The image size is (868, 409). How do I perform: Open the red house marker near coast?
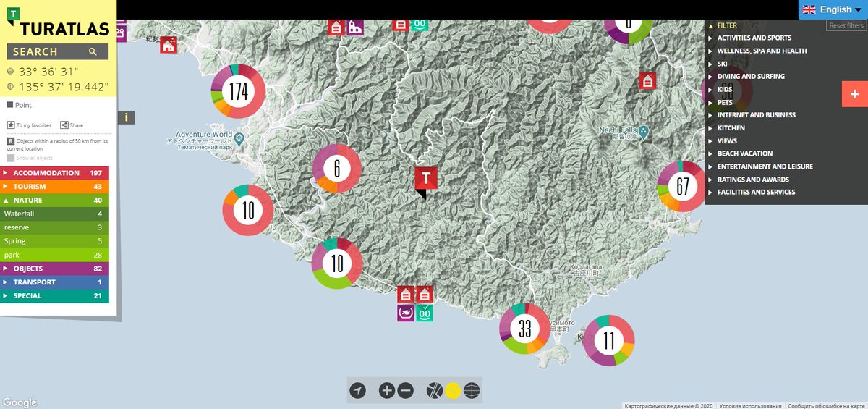(169, 45)
